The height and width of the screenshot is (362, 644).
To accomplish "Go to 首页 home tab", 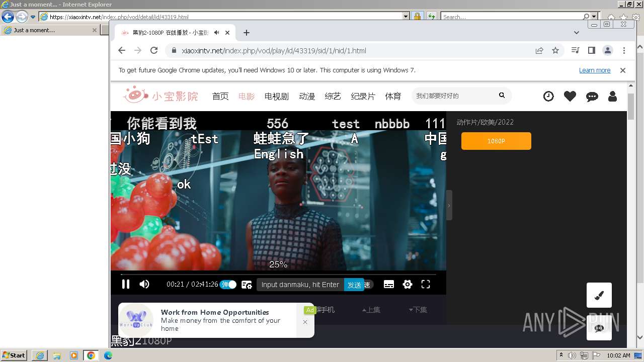I will [220, 96].
